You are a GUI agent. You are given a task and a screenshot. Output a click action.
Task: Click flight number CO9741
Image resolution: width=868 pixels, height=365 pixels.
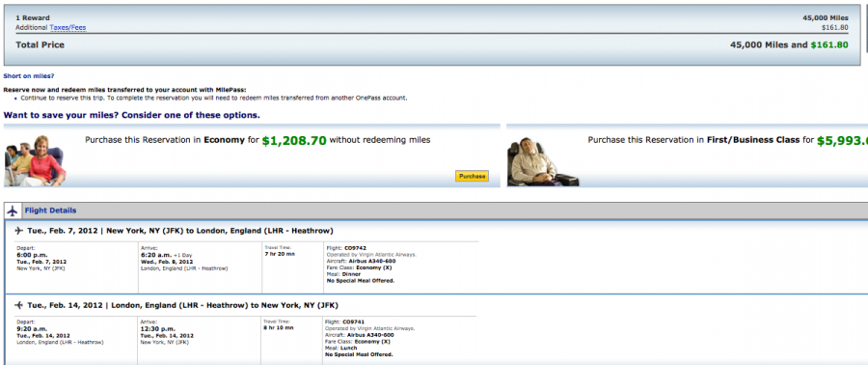point(354,322)
